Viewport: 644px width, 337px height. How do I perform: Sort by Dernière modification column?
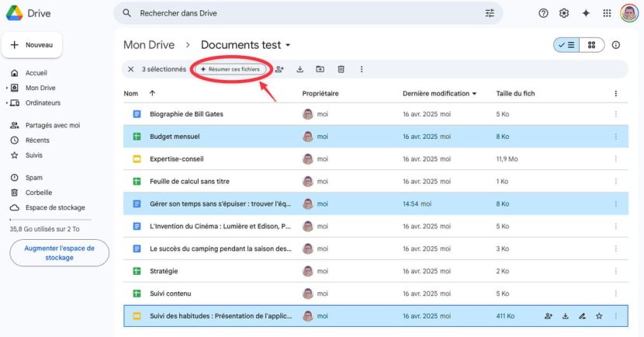[x=438, y=93]
